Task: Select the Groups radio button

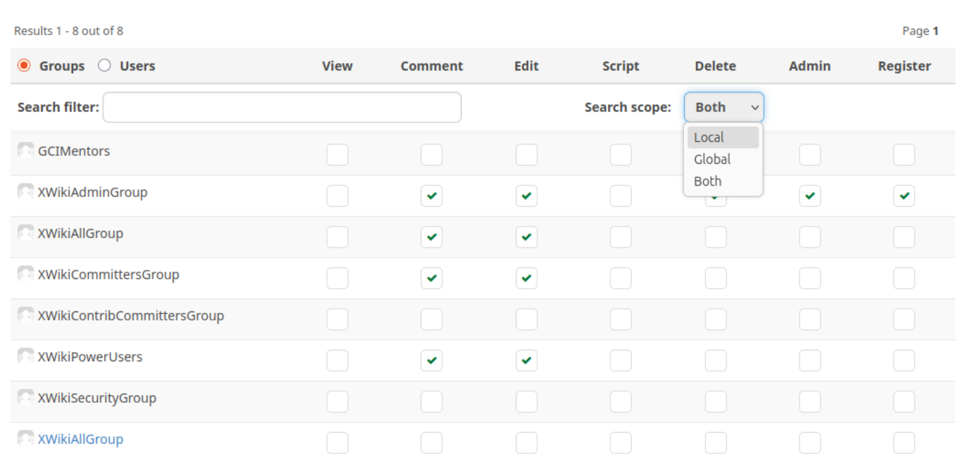Action: (24, 65)
